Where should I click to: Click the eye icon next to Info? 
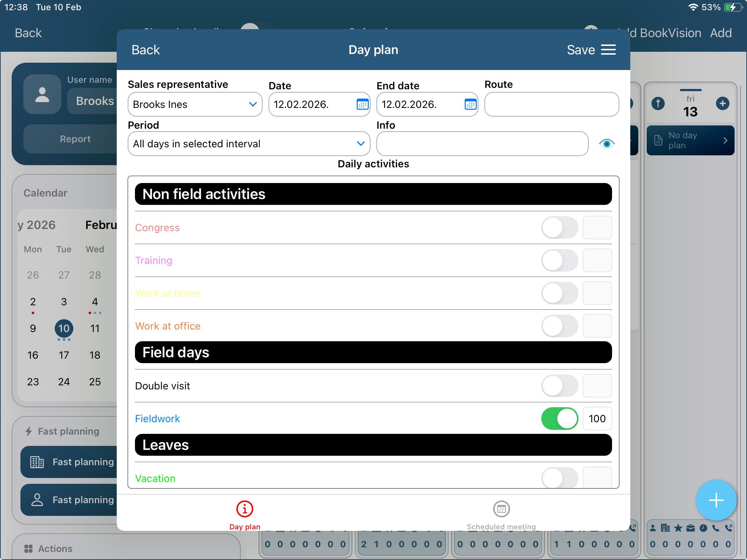pyautogui.click(x=607, y=144)
